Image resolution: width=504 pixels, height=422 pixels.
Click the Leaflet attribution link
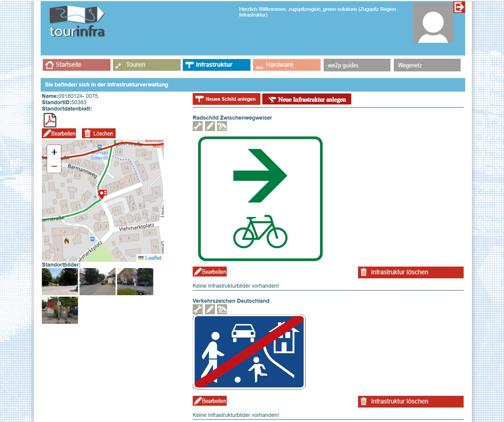coord(153,258)
